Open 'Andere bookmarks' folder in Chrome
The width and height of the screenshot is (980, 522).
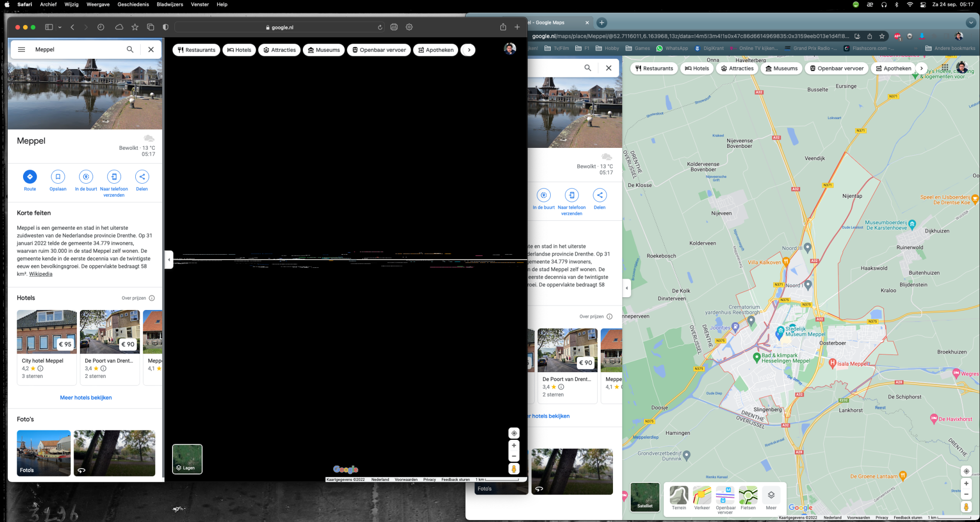(x=950, y=48)
